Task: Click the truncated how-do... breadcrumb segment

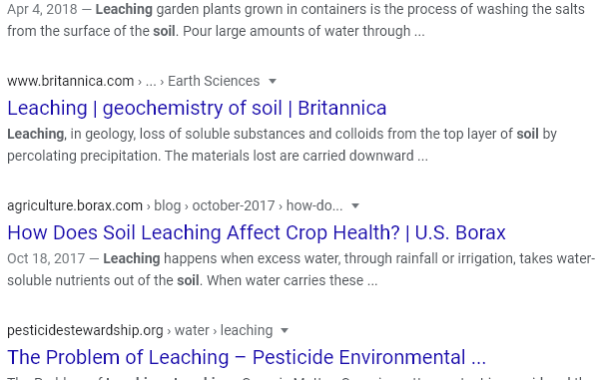Action: click(x=315, y=206)
